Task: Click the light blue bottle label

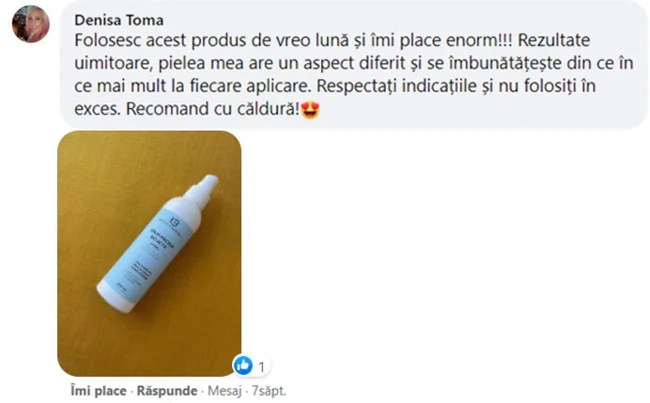Action: click(x=150, y=251)
